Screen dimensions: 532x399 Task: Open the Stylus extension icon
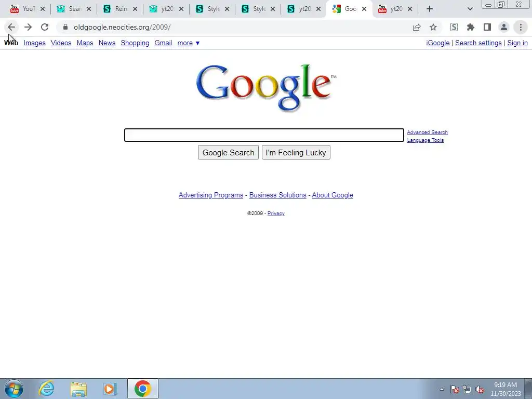click(x=454, y=27)
